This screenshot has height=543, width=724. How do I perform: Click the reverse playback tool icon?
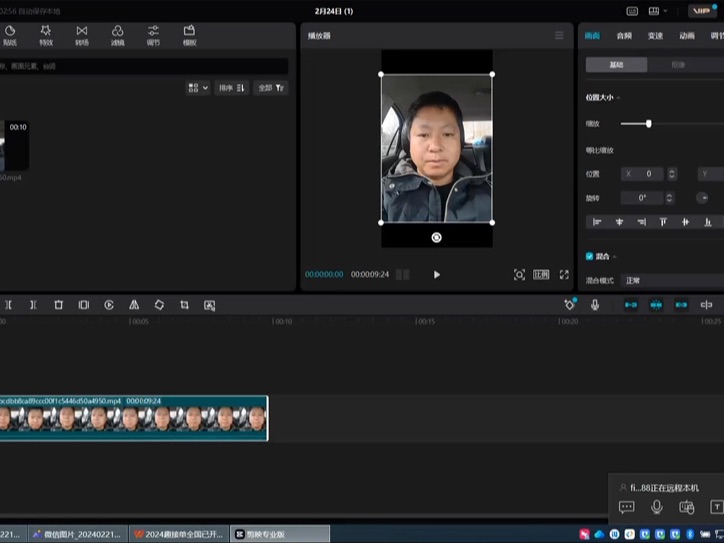pos(109,305)
